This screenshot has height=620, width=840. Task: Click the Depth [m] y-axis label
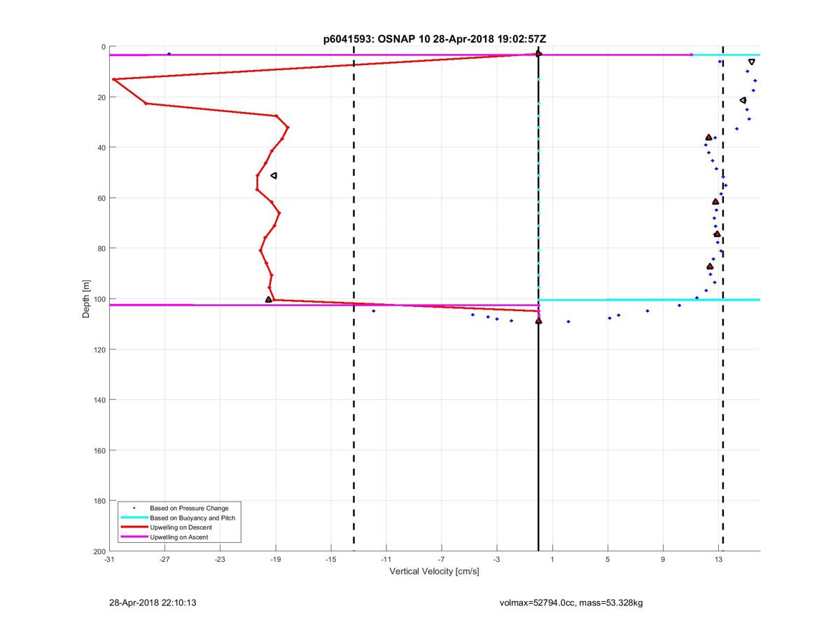point(87,299)
